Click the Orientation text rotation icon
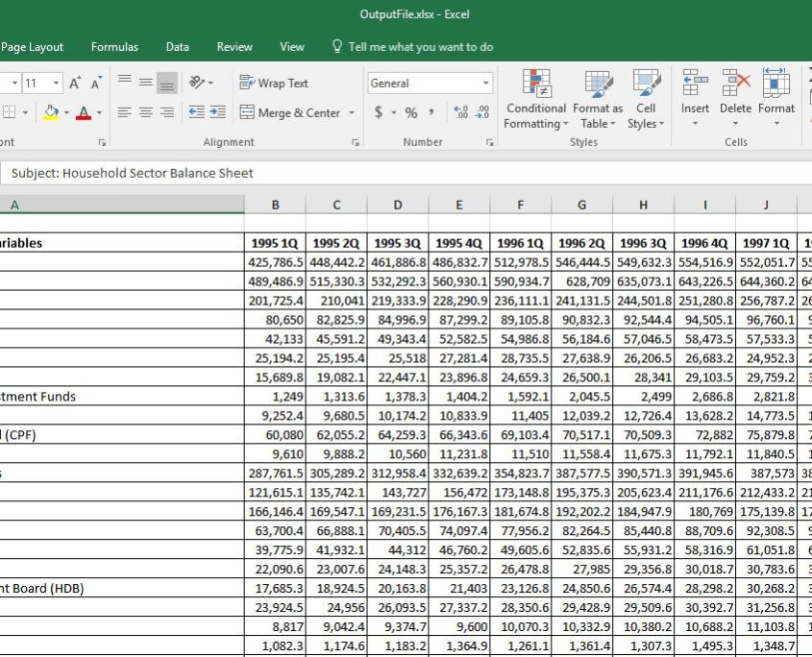The image size is (812, 657). 197,84
